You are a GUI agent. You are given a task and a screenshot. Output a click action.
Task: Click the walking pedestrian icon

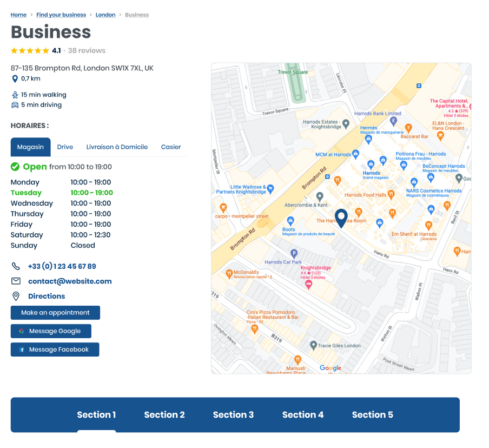click(15, 95)
